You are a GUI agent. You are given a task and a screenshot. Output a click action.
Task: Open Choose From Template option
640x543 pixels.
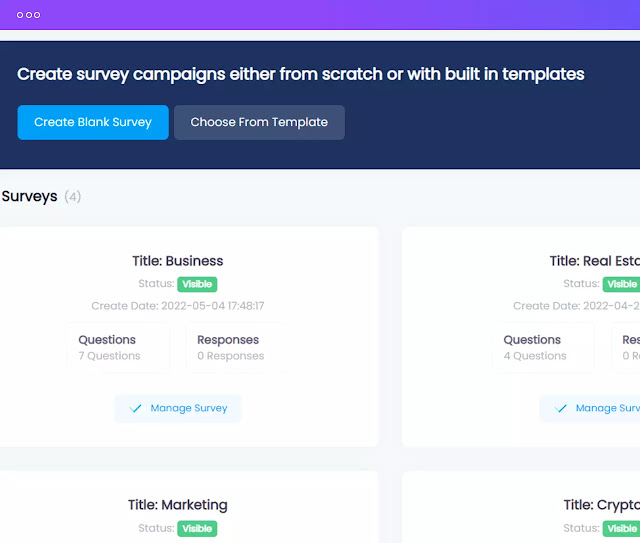click(x=259, y=122)
